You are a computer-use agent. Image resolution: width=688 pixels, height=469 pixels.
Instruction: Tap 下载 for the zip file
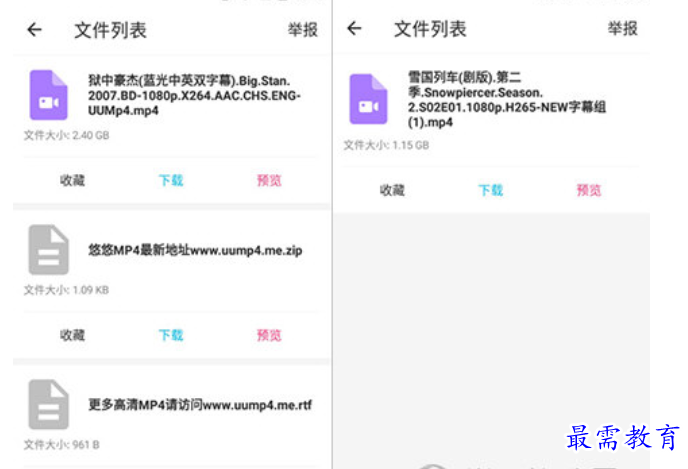click(x=171, y=335)
